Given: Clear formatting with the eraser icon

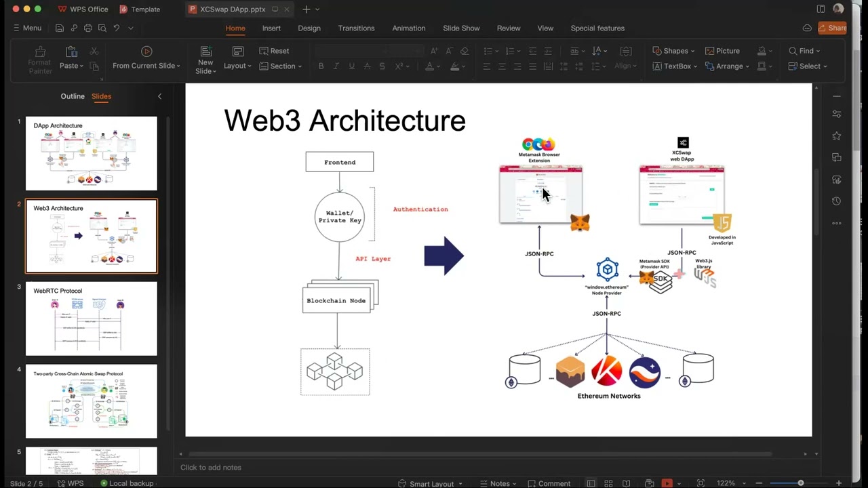Looking at the screenshot, I should (x=465, y=51).
